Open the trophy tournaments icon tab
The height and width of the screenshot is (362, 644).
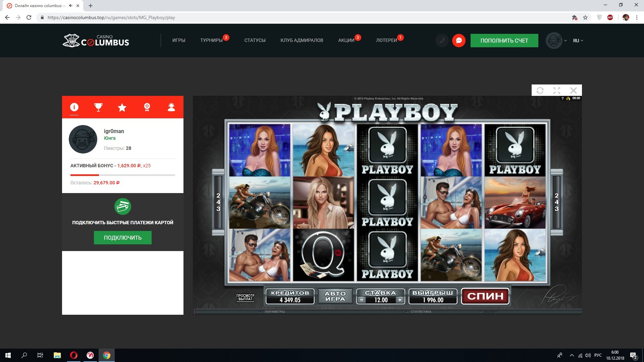coord(98,107)
